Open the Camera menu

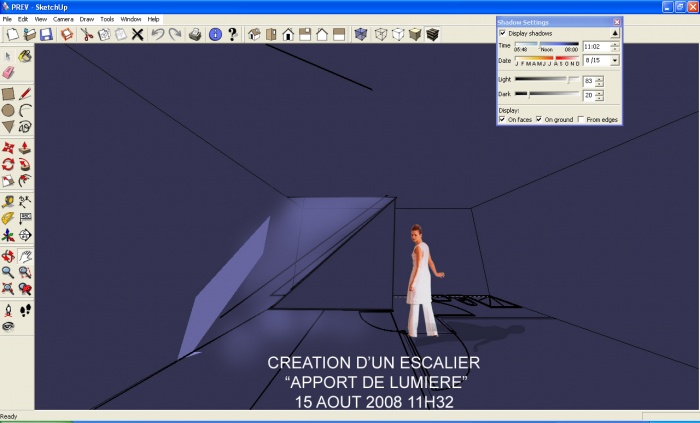pyautogui.click(x=63, y=19)
